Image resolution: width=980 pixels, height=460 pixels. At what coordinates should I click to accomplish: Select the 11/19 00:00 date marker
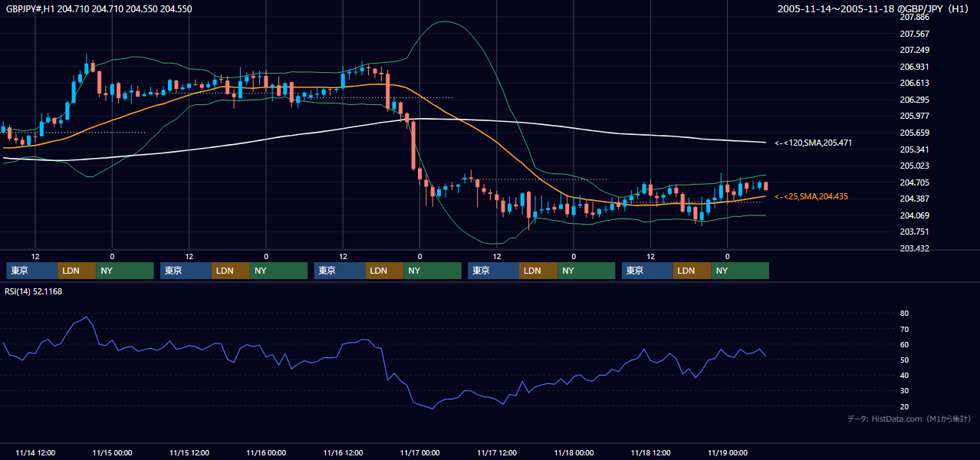727,452
